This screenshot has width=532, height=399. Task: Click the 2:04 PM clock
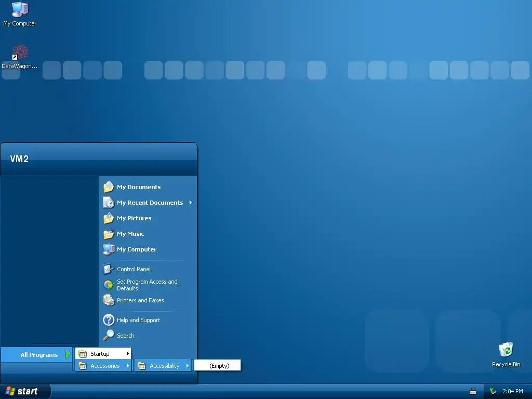pos(513,391)
